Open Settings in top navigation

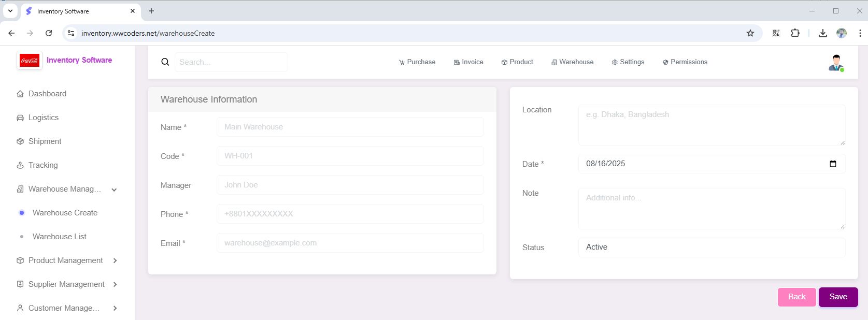tap(628, 62)
